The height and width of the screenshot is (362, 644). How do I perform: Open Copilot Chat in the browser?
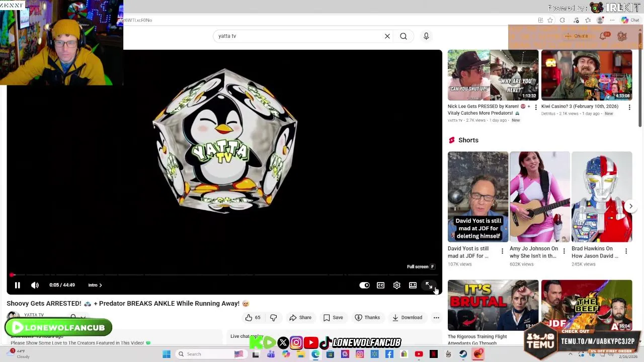pyautogui.click(x=629, y=20)
